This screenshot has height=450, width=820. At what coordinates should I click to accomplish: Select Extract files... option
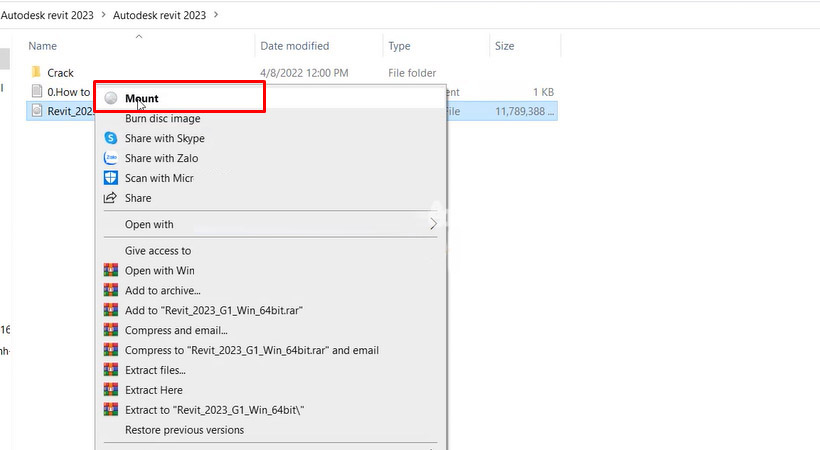coord(155,370)
